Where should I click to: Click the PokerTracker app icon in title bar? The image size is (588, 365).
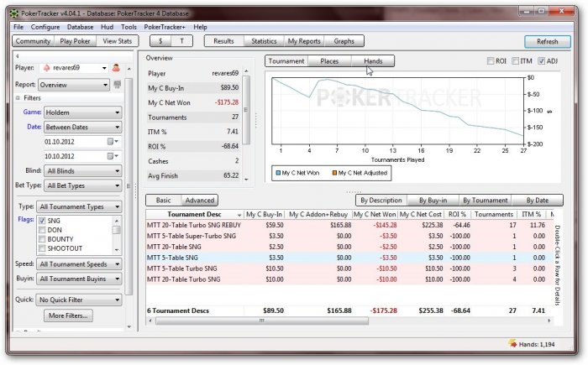pos(14,13)
